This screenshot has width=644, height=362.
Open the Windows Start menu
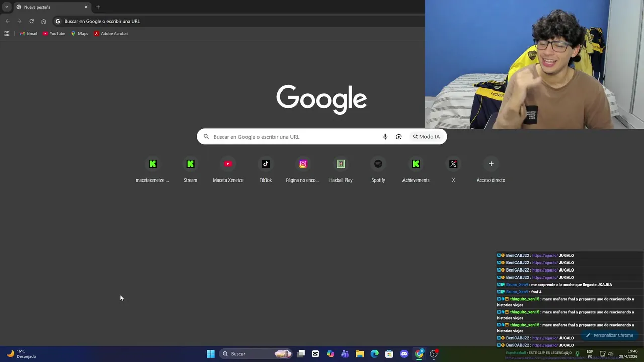click(211, 354)
